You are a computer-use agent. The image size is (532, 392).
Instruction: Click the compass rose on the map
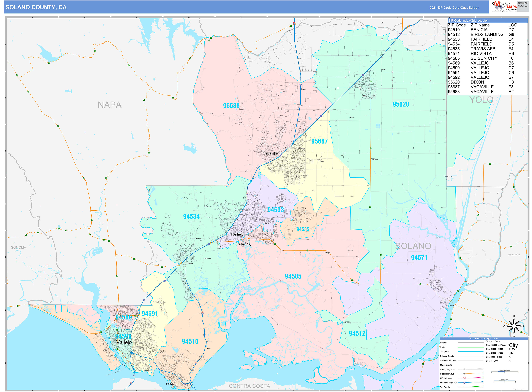(x=514, y=326)
